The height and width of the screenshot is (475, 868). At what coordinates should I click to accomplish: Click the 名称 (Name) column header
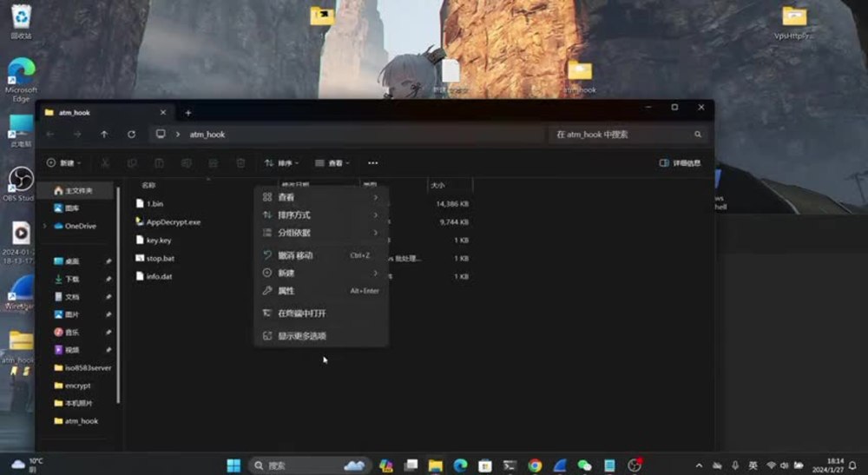[148, 185]
